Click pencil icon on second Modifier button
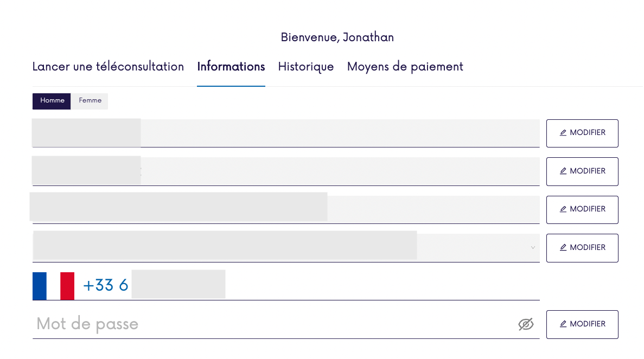 pyautogui.click(x=563, y=171)
